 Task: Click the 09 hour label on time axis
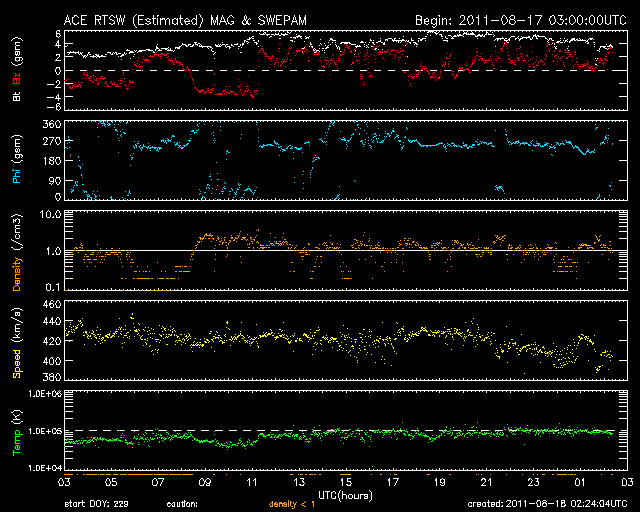point(205,483)
